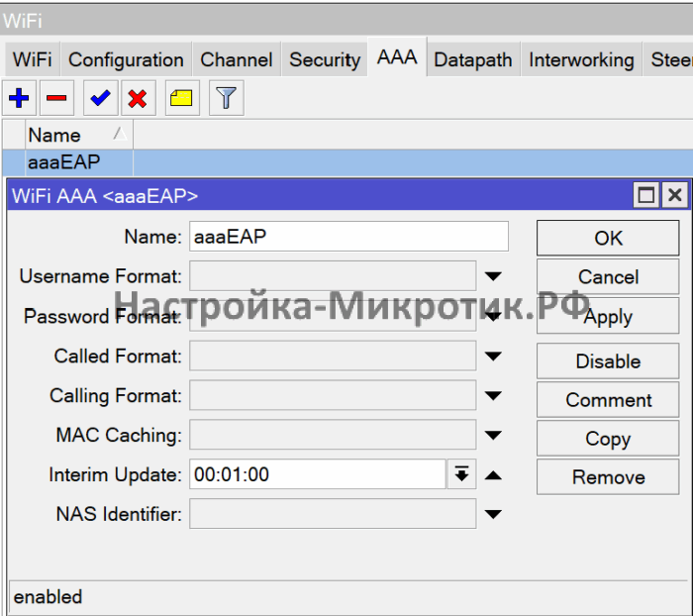Click the Calling Format input field

333,395
